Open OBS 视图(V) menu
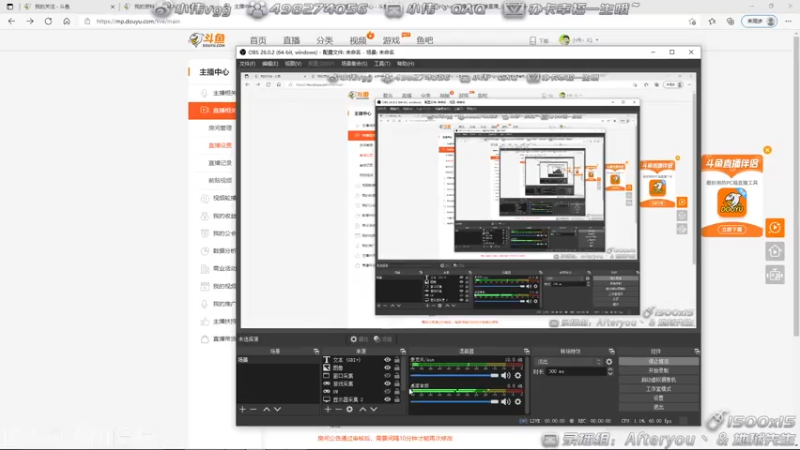Image resolution: width=800 pixels, height=450 pixels. point(293,64)
